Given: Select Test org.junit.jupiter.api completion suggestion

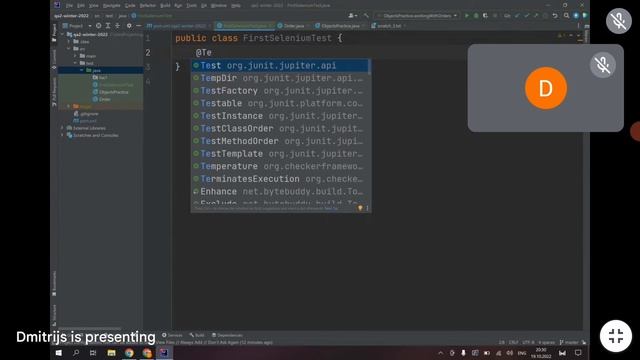Looking at the screenshot, I should tap(280, 66).
